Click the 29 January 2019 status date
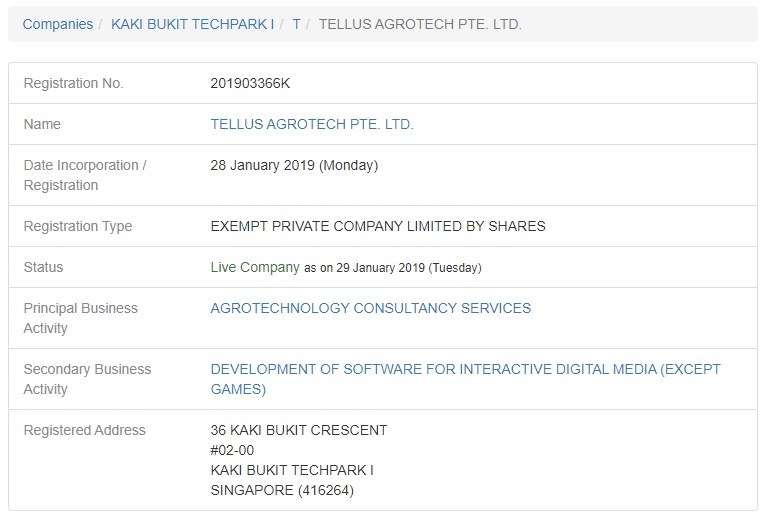Screen dimensions: 765x517 click(392, 268)
